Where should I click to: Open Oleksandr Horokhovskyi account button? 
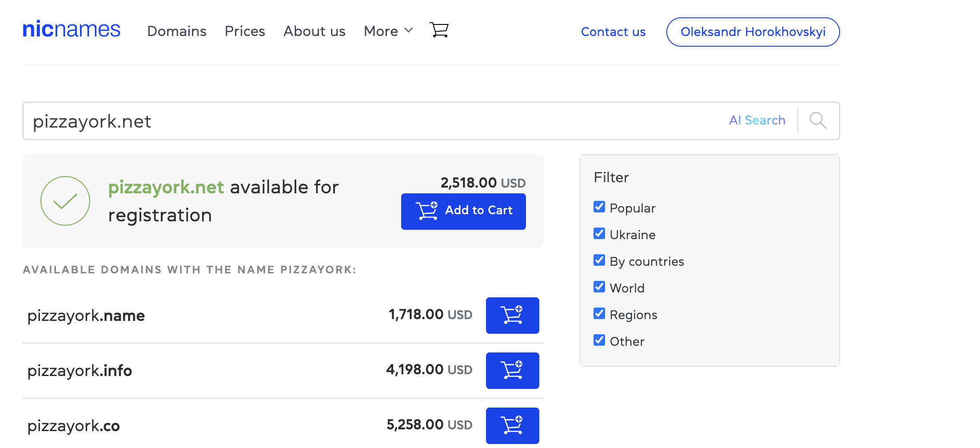coord(753,32)
